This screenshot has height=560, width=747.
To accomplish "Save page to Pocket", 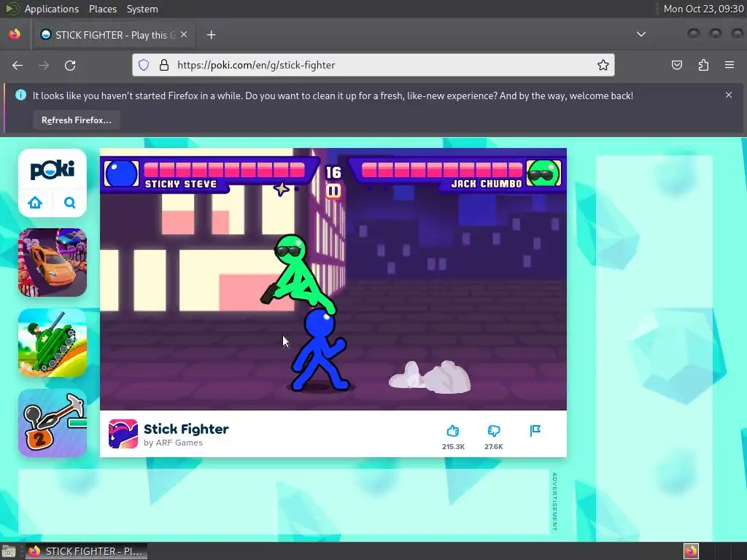I will tap(677, 65).
